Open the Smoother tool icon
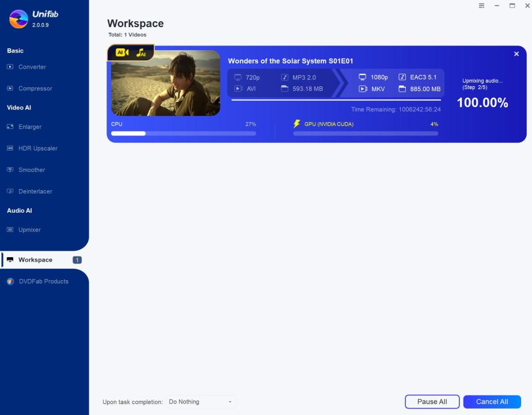 (x=10, y=169)
